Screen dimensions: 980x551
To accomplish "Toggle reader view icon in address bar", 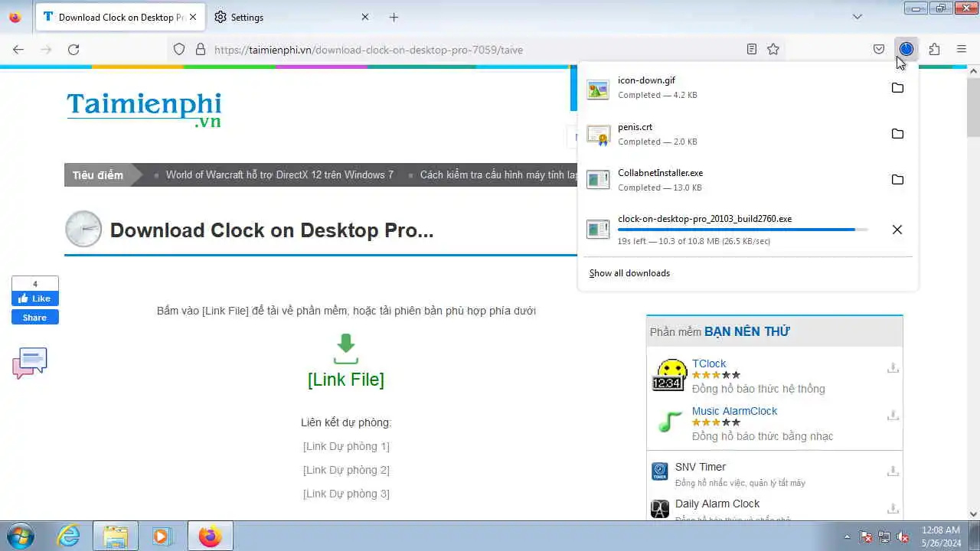I will [752, 49].
